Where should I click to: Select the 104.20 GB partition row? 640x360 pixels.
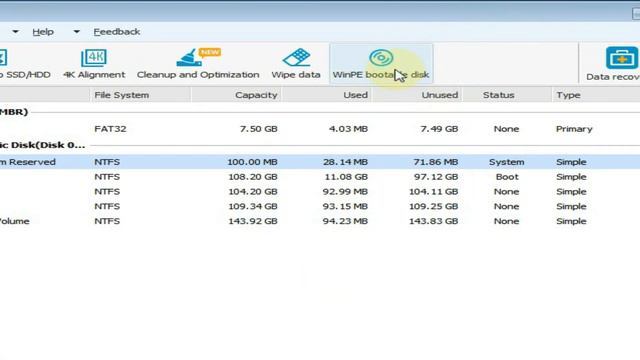[320, 191]
